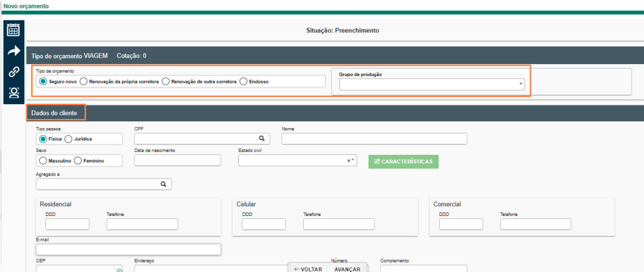Choose Feminino for Sexo
Viewport: 644px width, 272px height.
point(77,161)
